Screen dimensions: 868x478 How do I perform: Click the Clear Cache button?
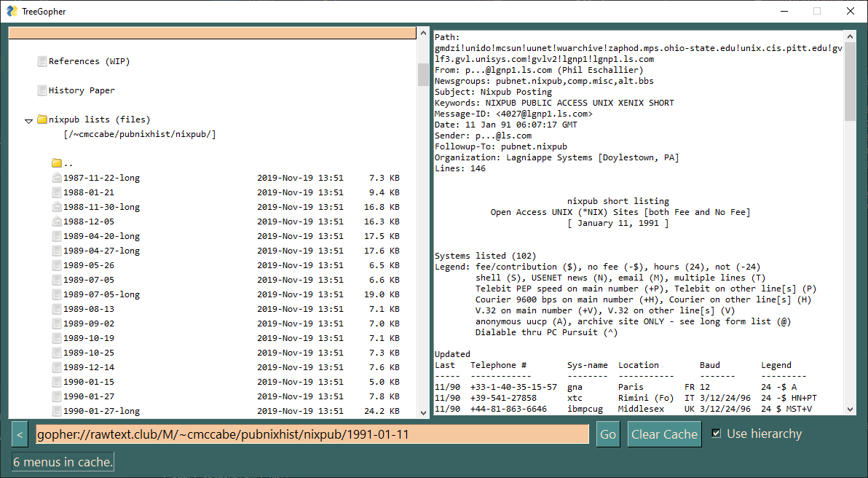(664, 434)
